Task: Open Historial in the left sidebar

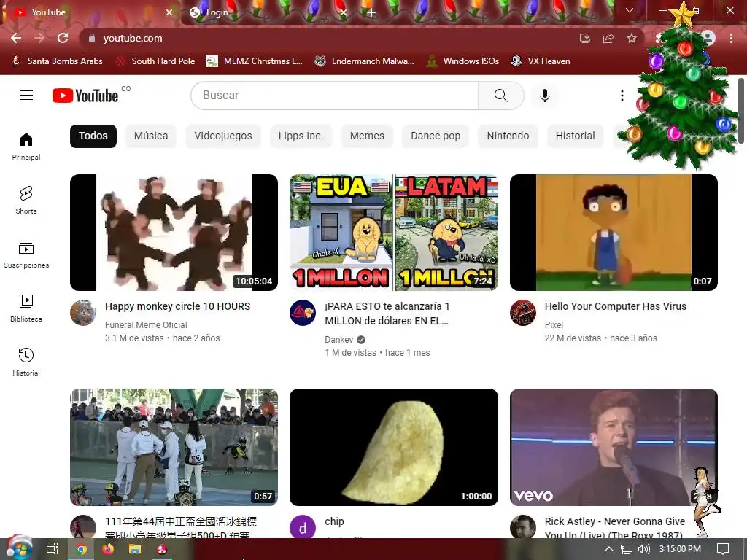Action: pyautogui.click(x=26, y=362)
